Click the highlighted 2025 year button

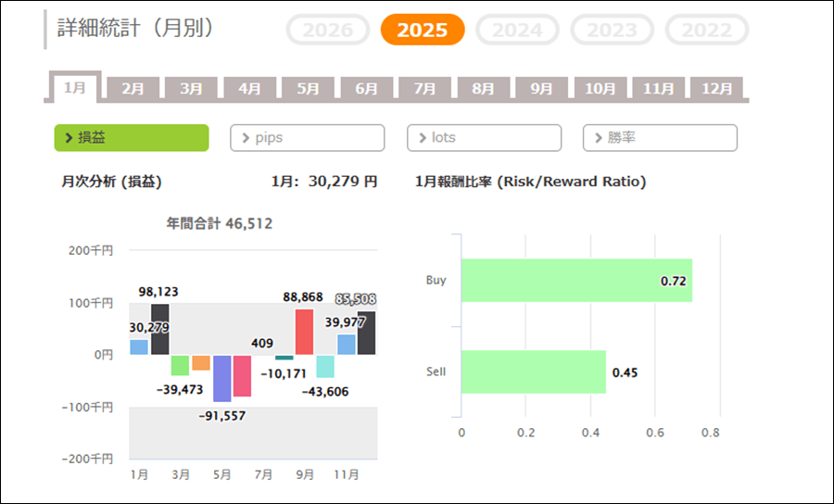[x=423, y=31]
